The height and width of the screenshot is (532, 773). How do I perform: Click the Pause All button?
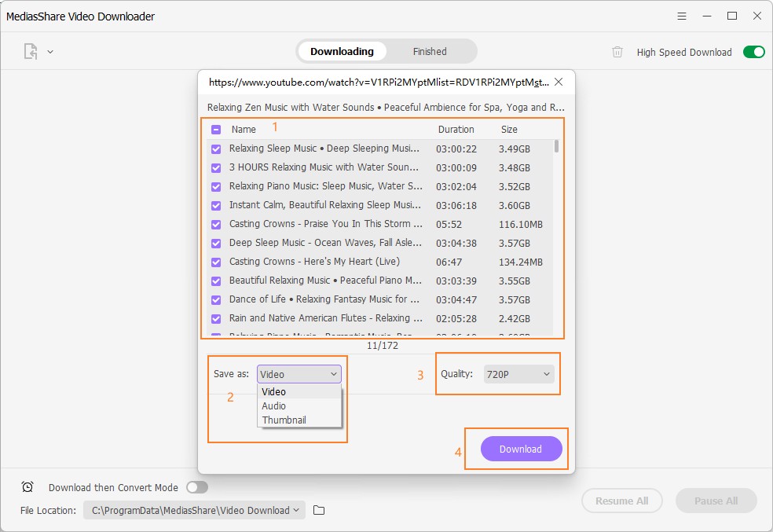point(715,501)
